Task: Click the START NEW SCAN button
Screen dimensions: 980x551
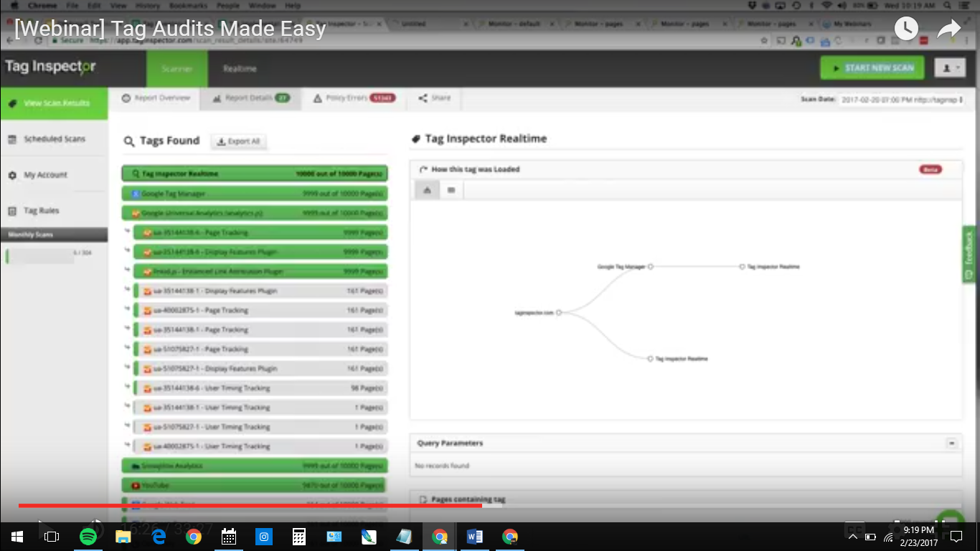Action: (872, 68)
